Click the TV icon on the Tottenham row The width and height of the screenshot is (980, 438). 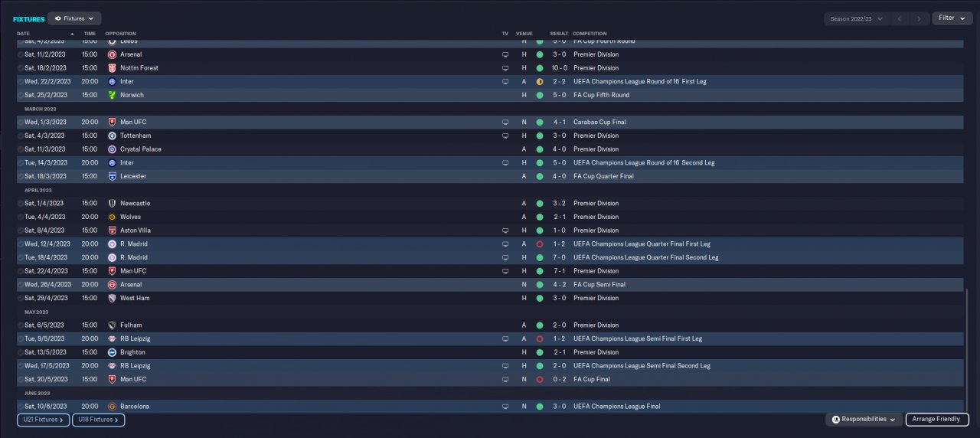pos(505,136)
